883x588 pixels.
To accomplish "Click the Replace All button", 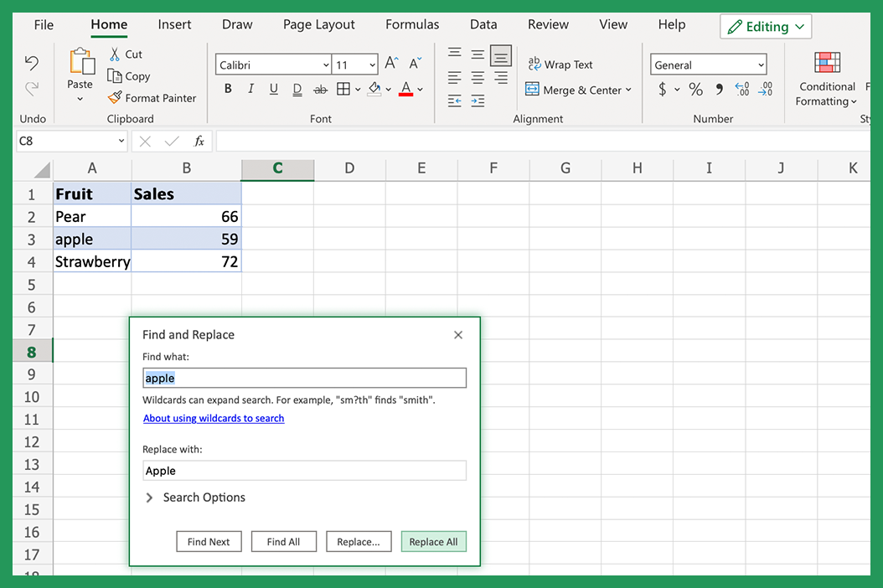I will tap(433, 541).
